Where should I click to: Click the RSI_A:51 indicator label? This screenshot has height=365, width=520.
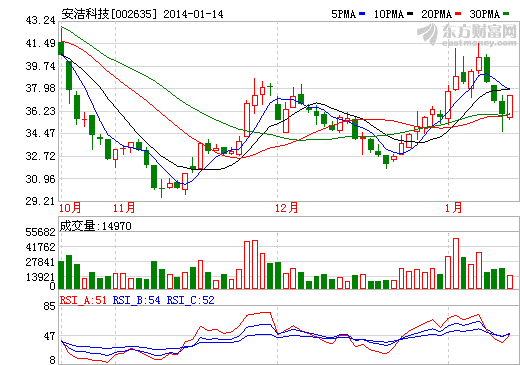[x=83, y=300]
